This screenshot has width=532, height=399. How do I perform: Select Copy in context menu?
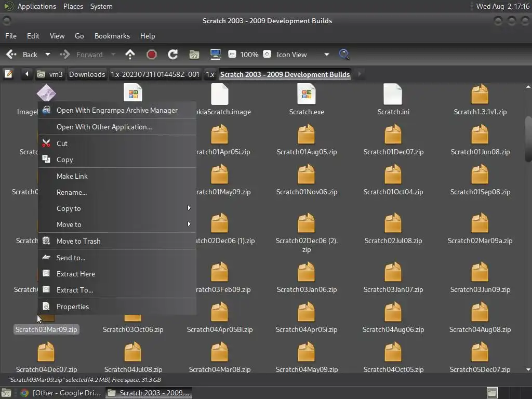[x=117, y=159]
